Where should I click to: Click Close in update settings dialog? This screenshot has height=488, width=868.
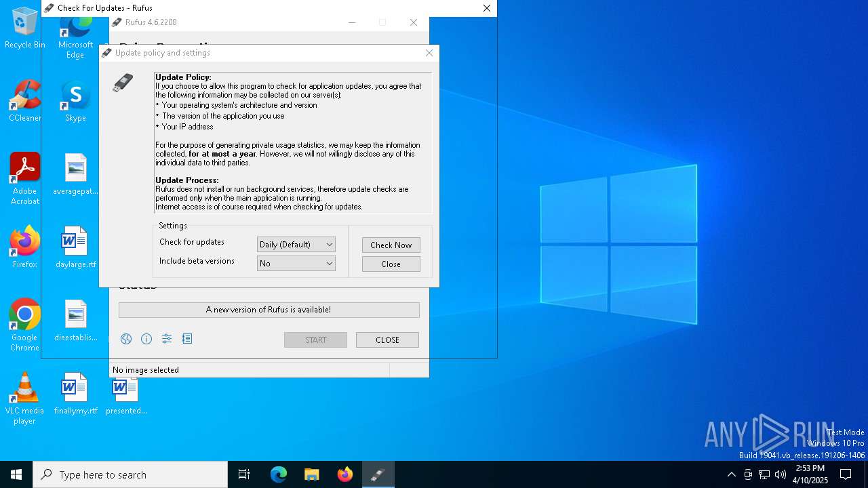point(391,264)
